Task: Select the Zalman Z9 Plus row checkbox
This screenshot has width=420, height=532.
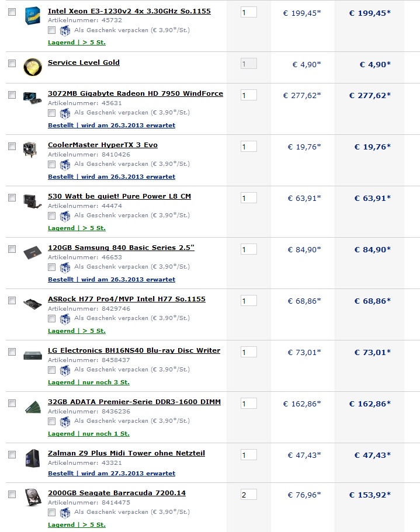Action: (12, 455)
